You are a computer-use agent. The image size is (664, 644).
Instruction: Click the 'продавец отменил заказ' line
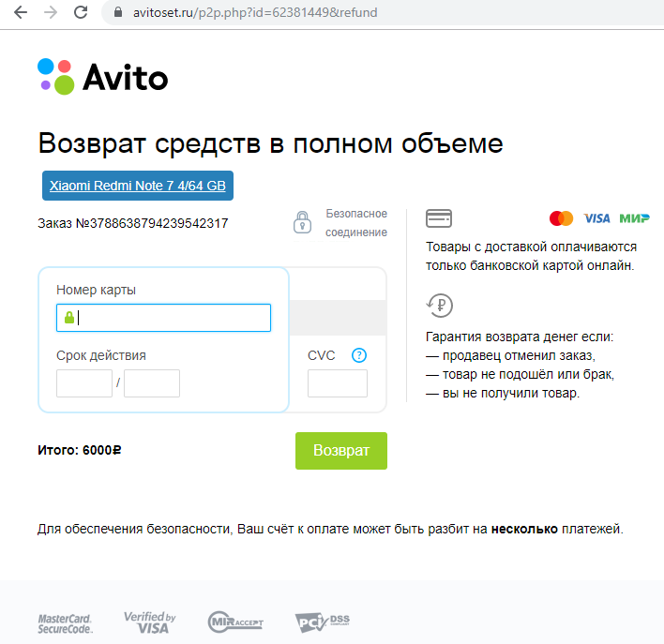click(510, 355)
